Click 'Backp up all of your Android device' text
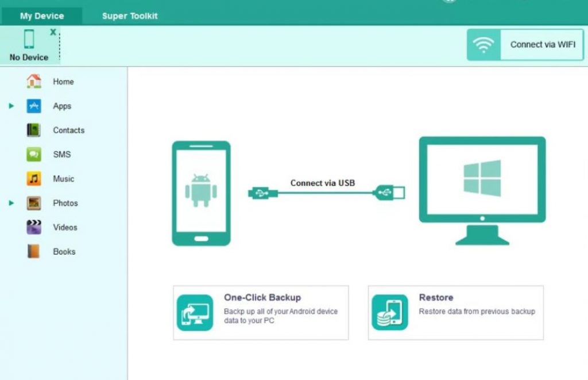Screen dimensions: 588x380 pyautogui.click(x=281, y=311)
